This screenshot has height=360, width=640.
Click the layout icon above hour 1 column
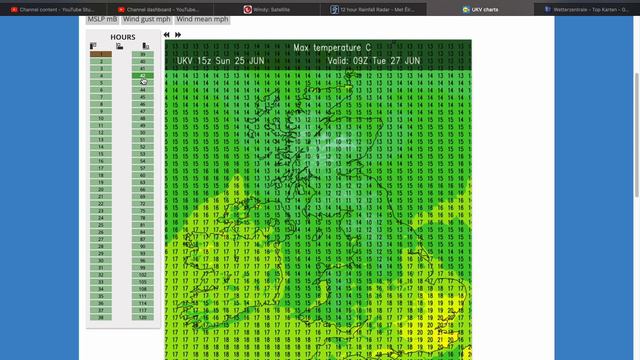(x=93, y=46)
